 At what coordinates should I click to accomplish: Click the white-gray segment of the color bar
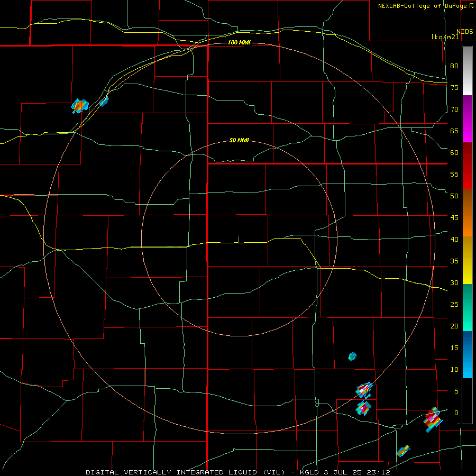(x=467, y=71)
